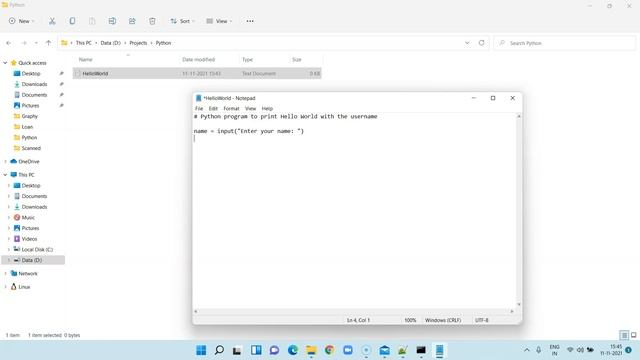640x360 pixels.
Task: Open the terminal icon on taskbar
Action: 421,350
